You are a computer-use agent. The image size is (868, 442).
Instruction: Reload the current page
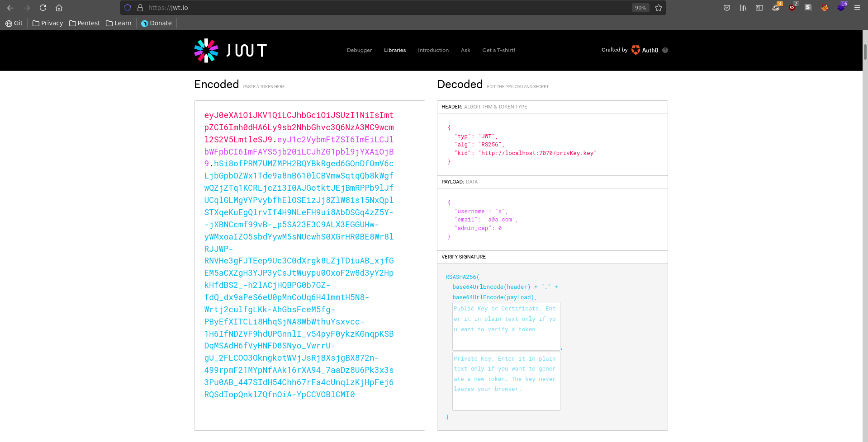[43, 8]
